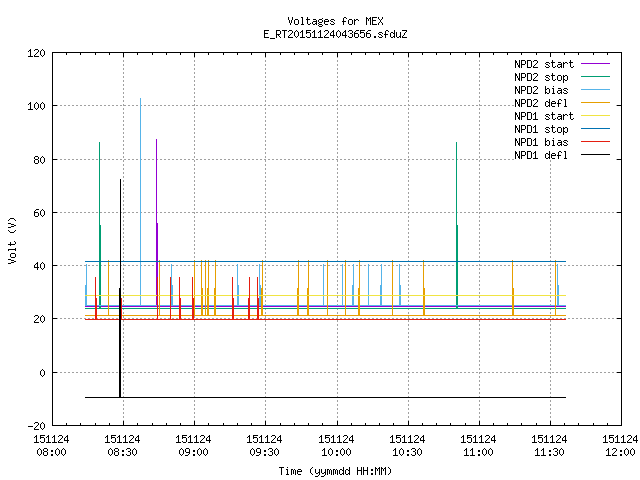This screenshot has width=640, height=480.
Task: Click the x-axis tick label 08:30
Action: point(122,453)
